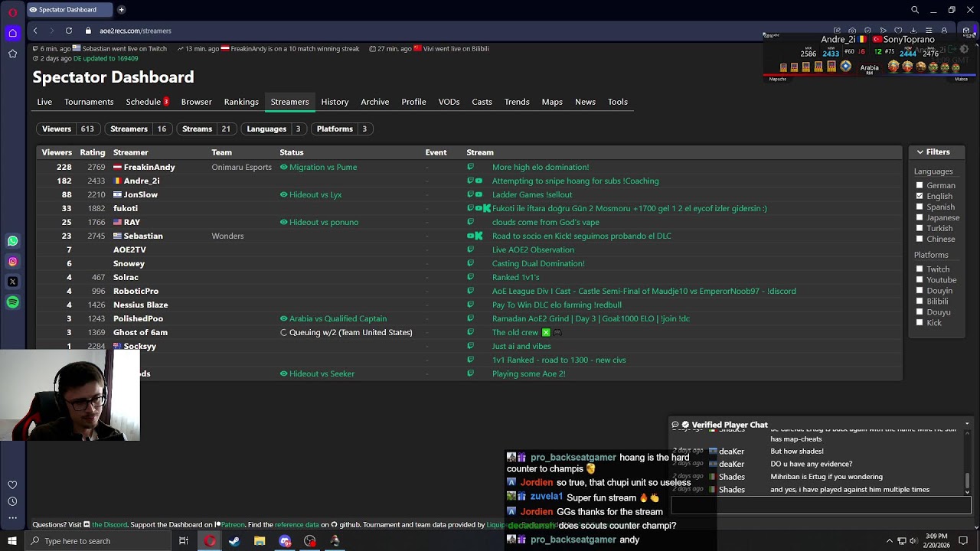Switch to the Rankings tab
The image size is (980, 551).
[x=241, y=102]
